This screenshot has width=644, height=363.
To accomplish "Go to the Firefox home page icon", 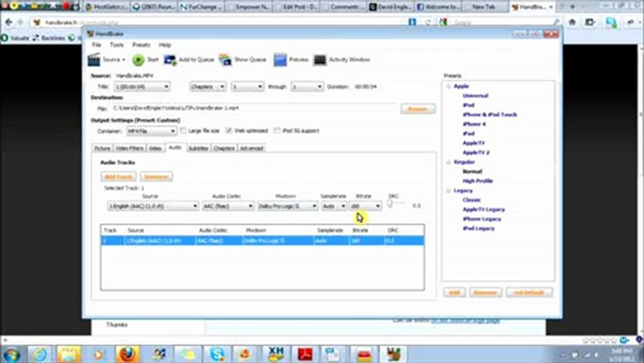I will [x=572, y=22].
